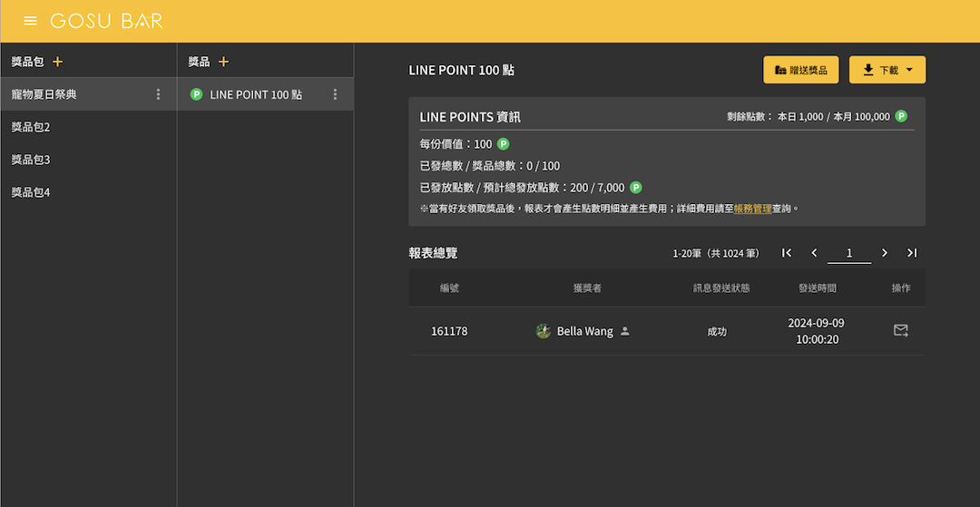Open options menu for 寵物夏日祭典
The image size is (980, 507).
click(158, 94)
